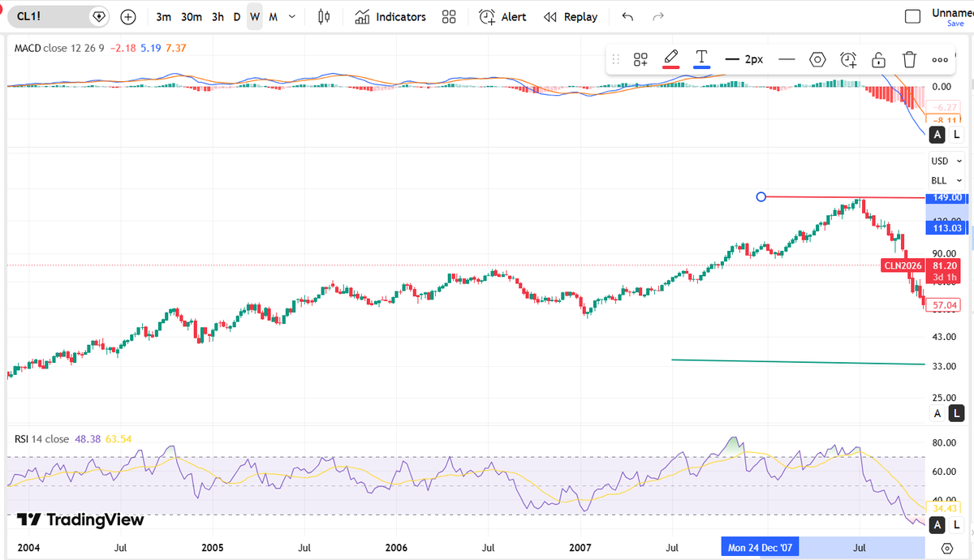Click the 113.03 price label on the scale

pos(946,228)
